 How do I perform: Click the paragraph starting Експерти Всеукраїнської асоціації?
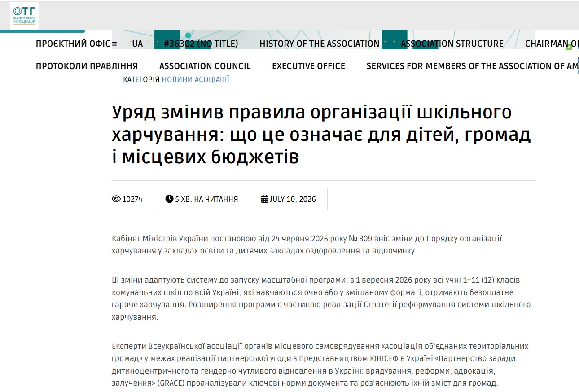(320, 365)
